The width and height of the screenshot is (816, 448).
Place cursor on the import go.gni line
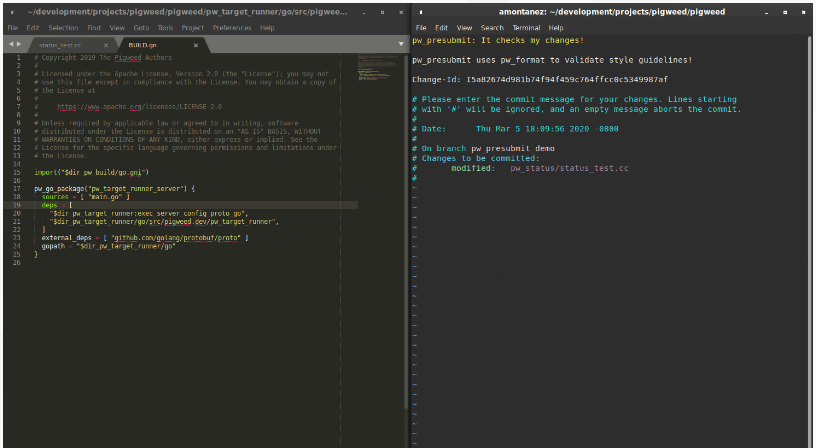point(92,172)
